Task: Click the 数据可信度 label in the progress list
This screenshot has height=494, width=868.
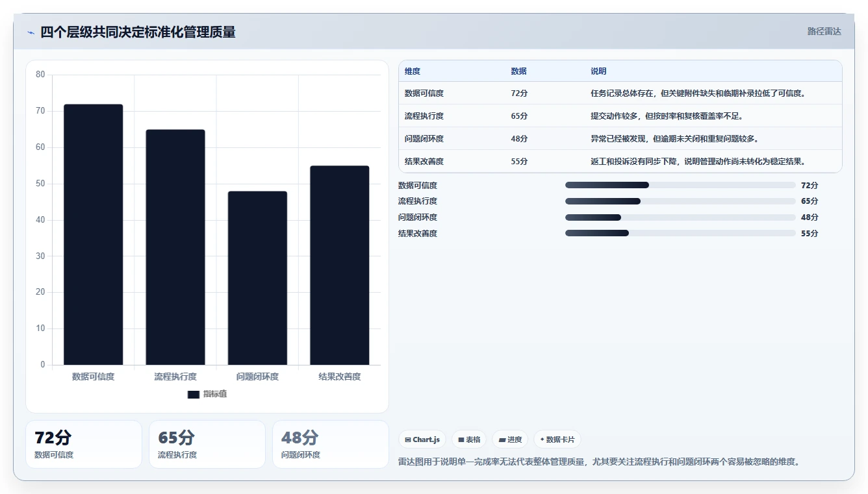Action: (x=418, y=185)
